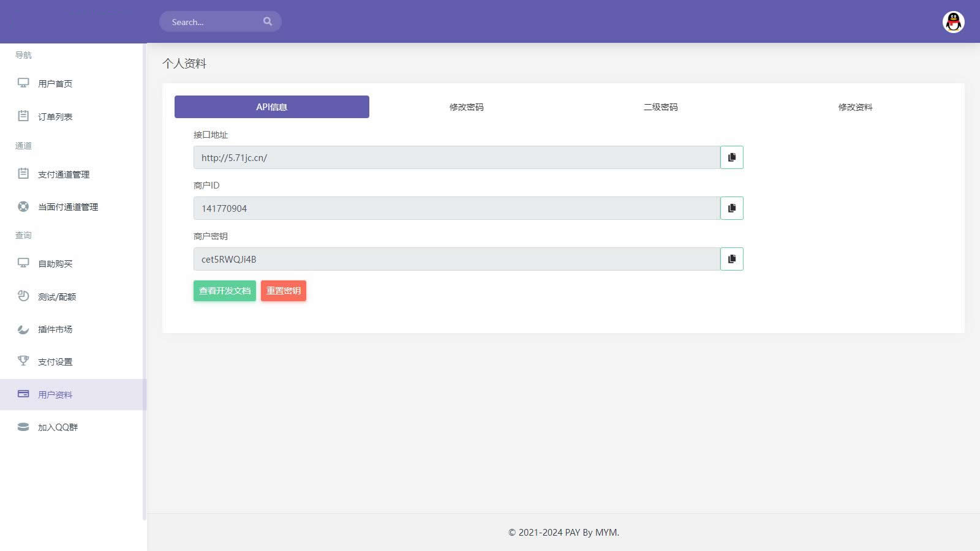Click the search magnifier icon
Screen dimensions: 980x551
268,21
